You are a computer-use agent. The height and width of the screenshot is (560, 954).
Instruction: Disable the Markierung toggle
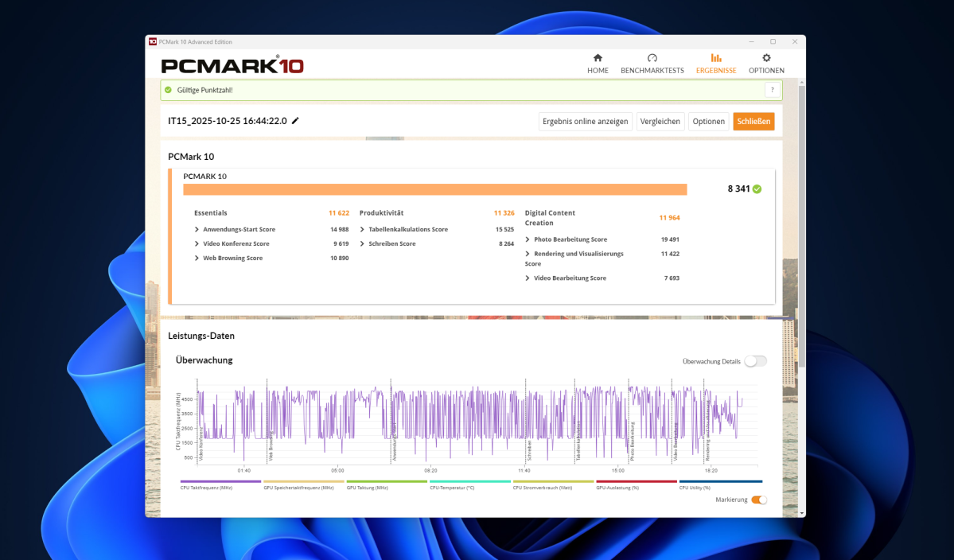click(x=758, y=500)
